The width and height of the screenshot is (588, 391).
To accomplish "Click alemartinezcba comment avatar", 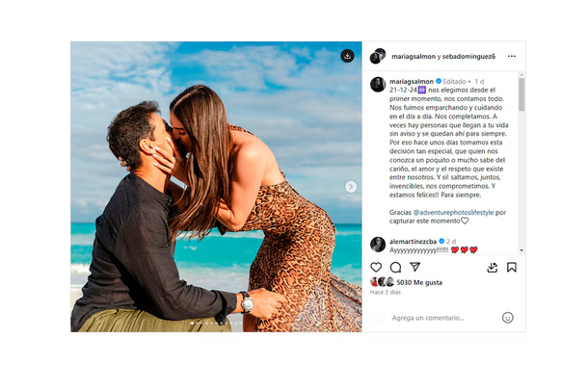I will click(x=378, y=245).
